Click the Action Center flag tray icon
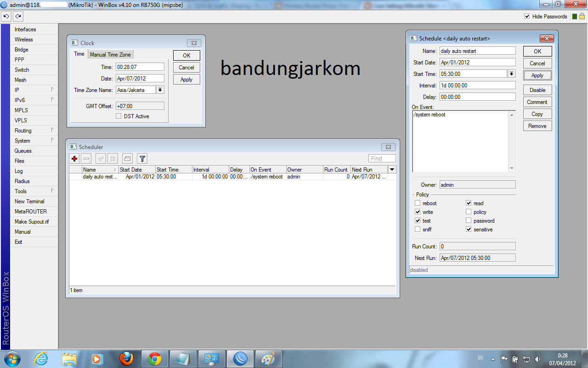The height and width of the screenshot is (368, 588). coord(504,359)
